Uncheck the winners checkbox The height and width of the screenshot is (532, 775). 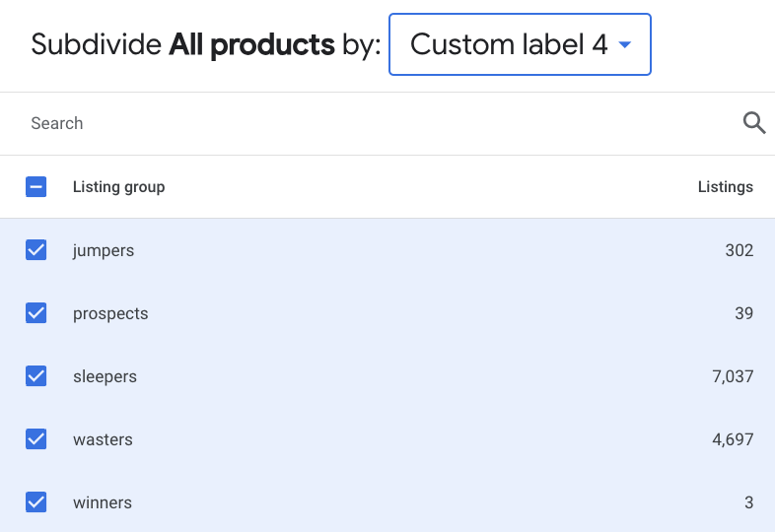[x=36, y=502]
